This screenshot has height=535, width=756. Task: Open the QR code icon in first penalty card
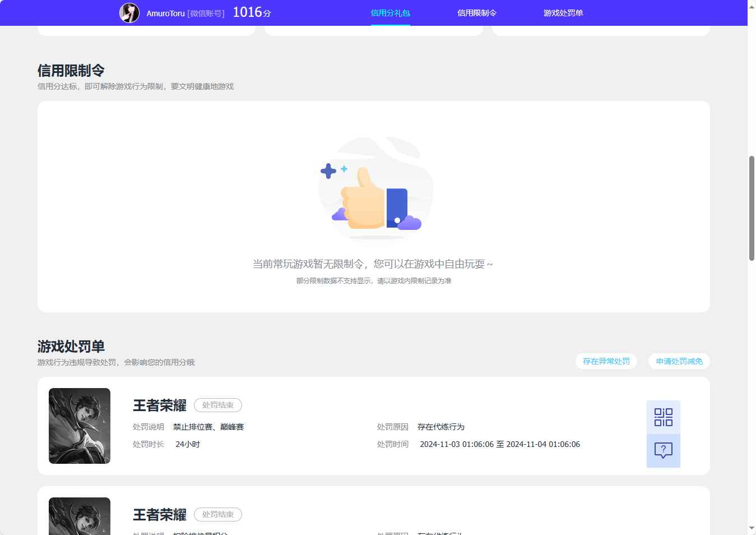pyautogui.click(x=664, y=417)
